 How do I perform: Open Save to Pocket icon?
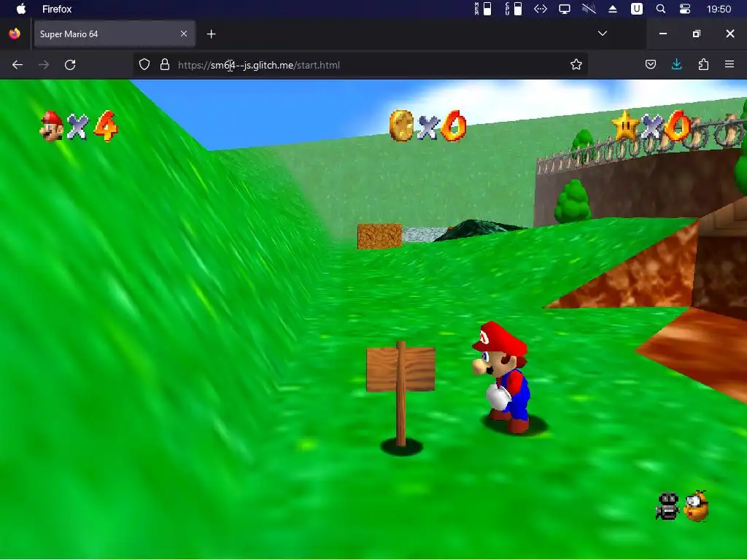coord(650,64)
